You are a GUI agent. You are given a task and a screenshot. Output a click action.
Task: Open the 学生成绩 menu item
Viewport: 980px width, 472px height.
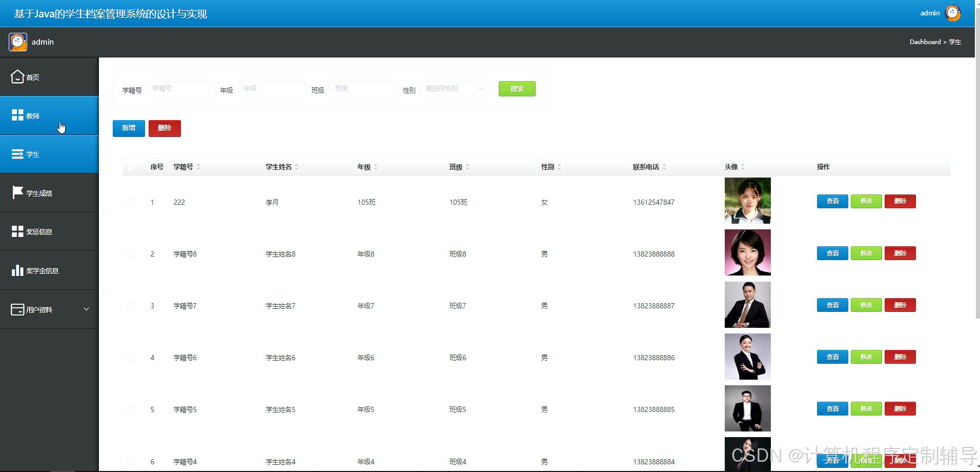click(x=49, y=193)
